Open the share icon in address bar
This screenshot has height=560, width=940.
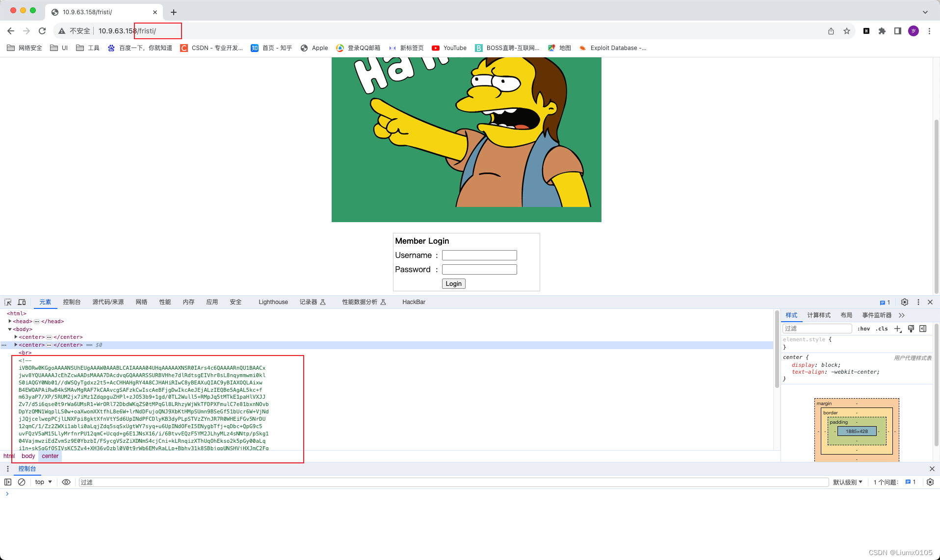pos(831,31)
